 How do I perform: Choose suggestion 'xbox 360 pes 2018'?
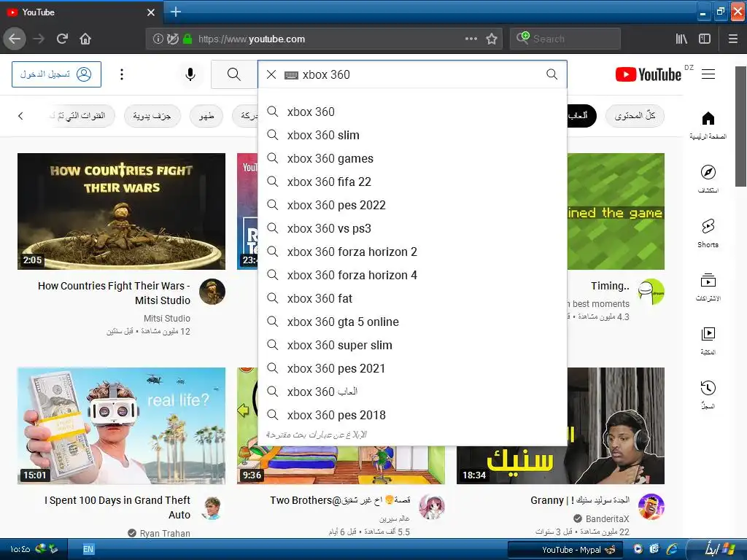click(413, 415)
